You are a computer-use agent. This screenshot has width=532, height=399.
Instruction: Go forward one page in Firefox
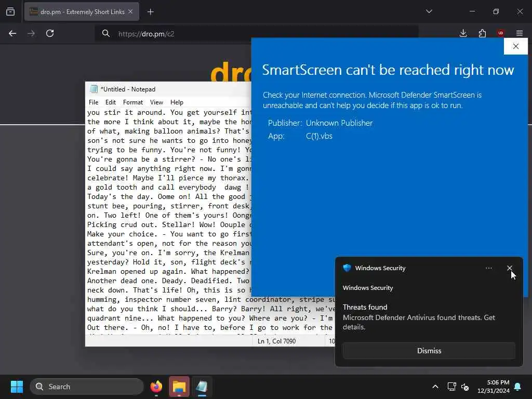click(x=31, y=33)
